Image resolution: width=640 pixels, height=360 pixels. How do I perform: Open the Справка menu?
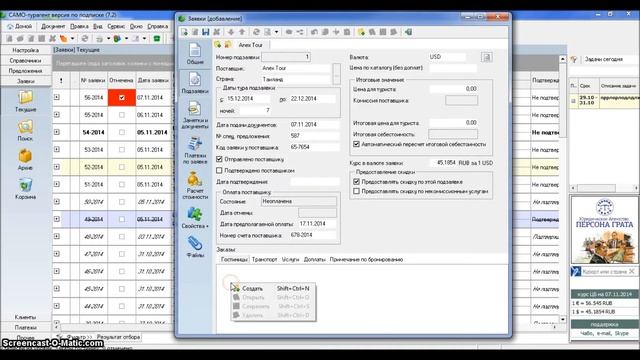(158, 26)
